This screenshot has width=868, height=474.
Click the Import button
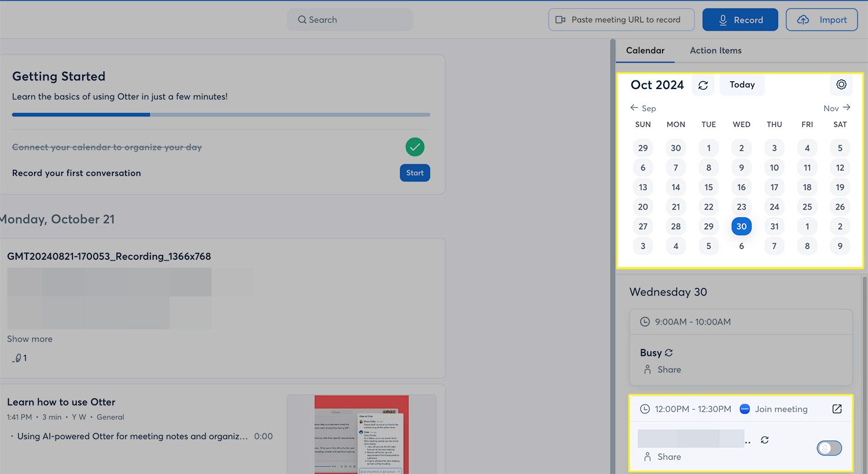click(821, 20)
